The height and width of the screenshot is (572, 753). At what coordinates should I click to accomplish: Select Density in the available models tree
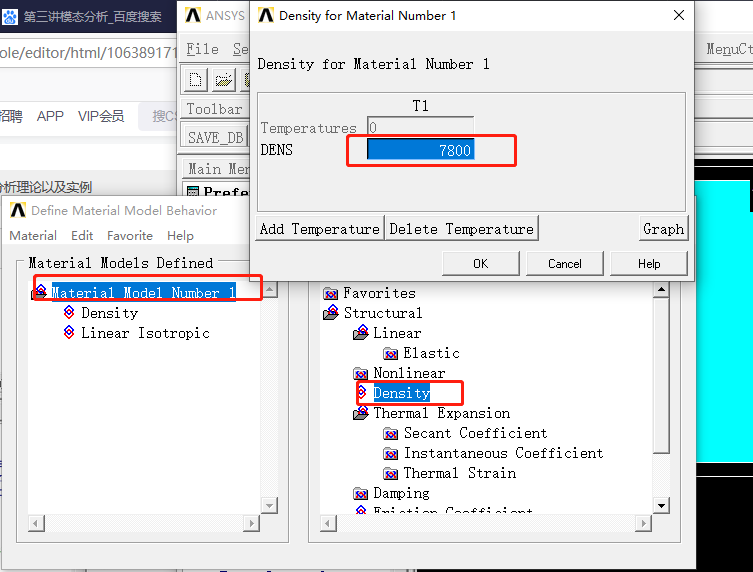click(x=401, y=393)
